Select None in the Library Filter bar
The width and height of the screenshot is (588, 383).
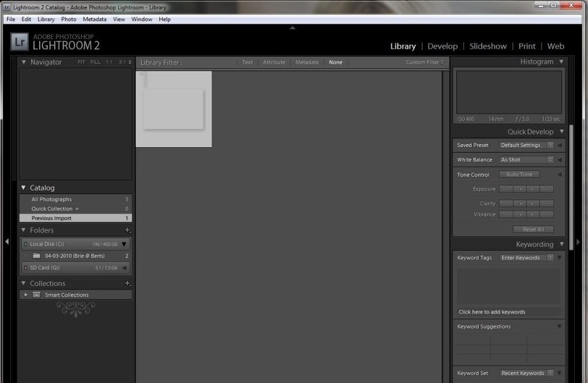click(x=335, y=62)
